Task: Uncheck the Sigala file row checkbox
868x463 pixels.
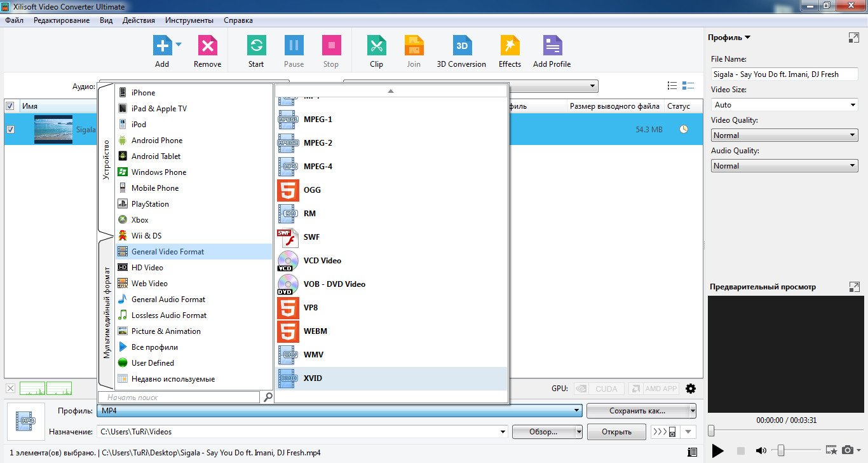Action: (x=10, y=130)
